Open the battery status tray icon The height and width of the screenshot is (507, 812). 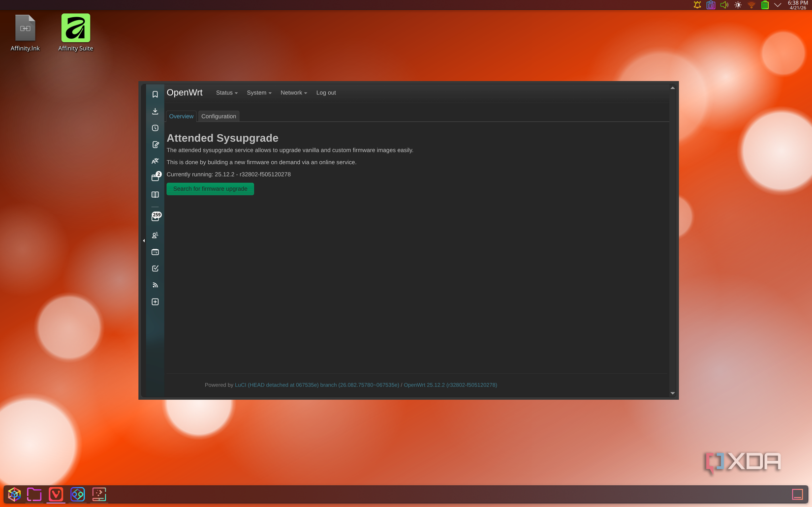[765, 5]
